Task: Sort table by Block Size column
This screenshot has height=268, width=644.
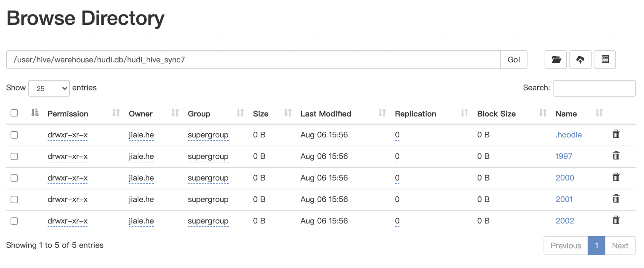Action: [x=543, y=113]
